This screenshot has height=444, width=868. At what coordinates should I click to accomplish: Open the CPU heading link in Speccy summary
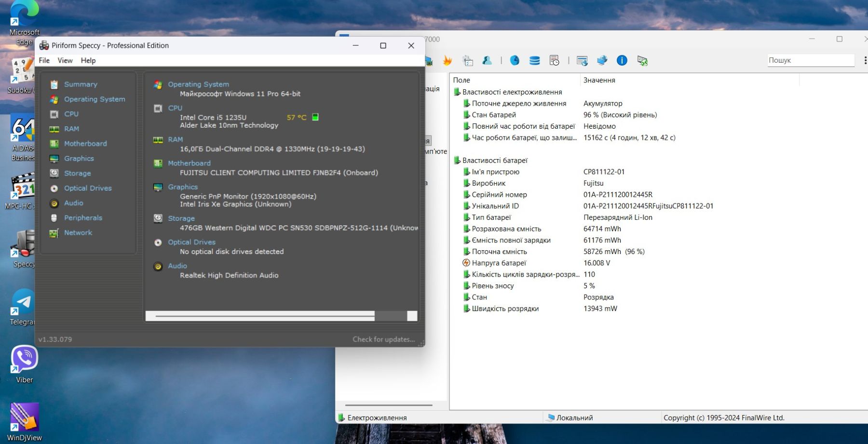(x=175, y=108)
